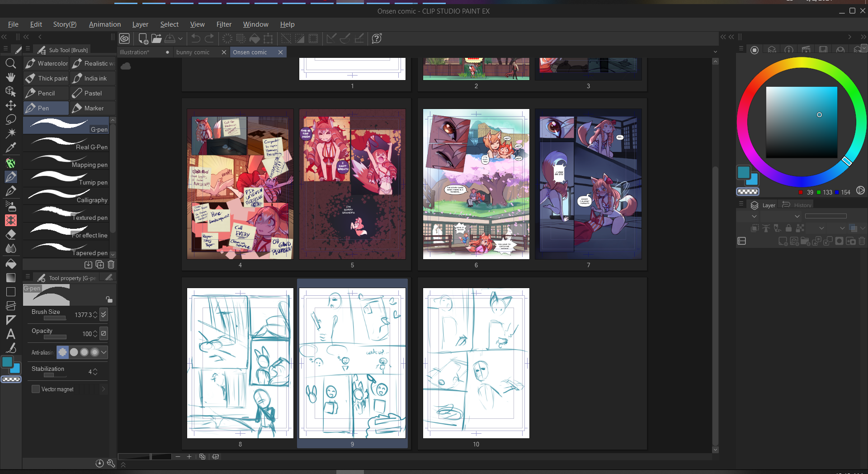Choose the Thick paint brush group
The image size is (868, 474).
pyautogui.click(x=46, y=78)
